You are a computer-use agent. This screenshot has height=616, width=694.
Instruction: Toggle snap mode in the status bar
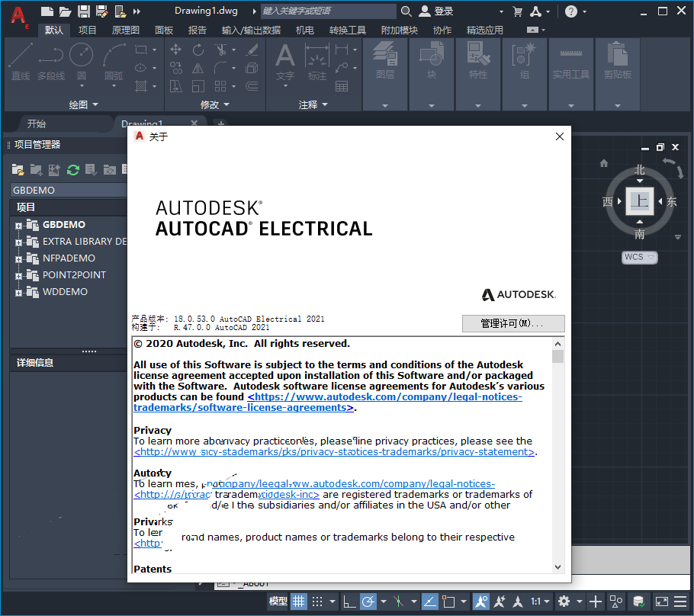317,602
